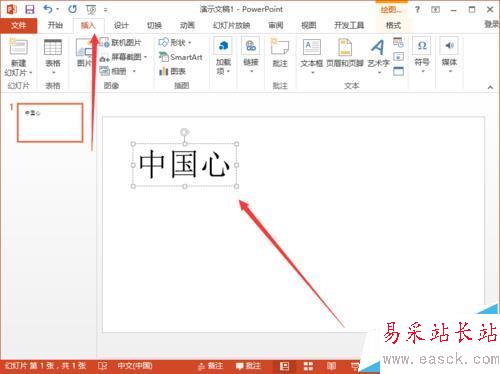
Task: Click the 表格 table icon
Action: [53, 47]
